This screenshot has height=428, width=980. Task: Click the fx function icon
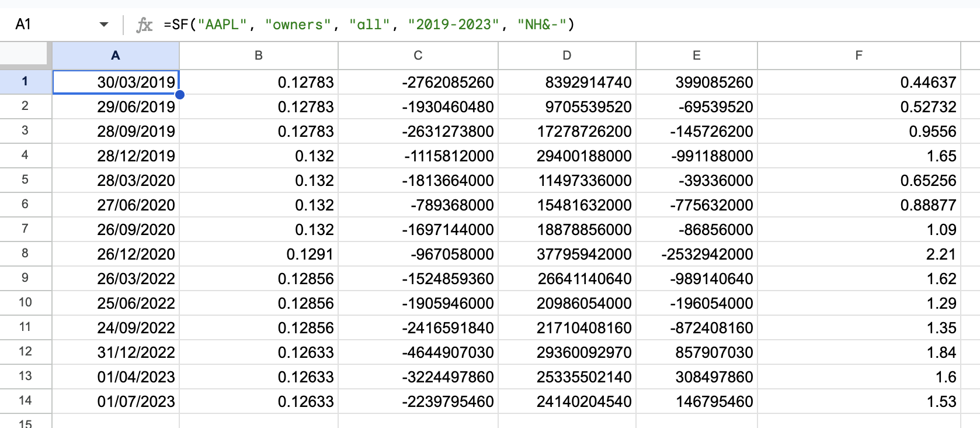[144, 25]
